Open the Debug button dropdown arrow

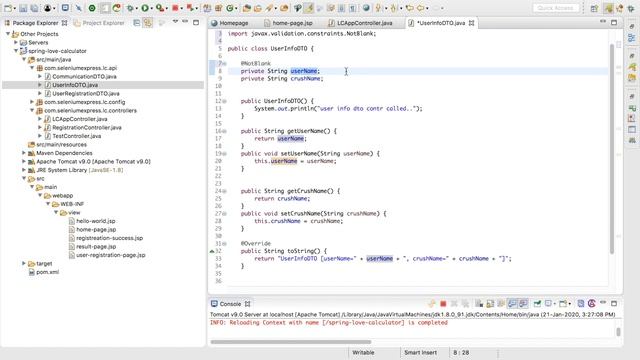(137, 9)
